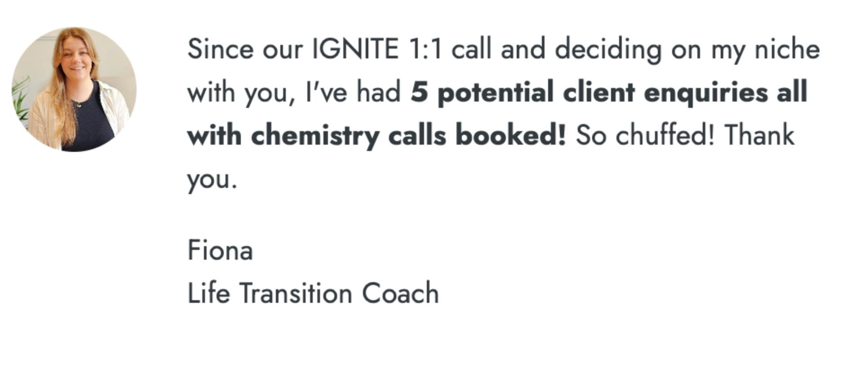The width and height of the screenshot is (868, 381).
Task: Click the word 'deciding' in the first line
Action: [x=608, y=50]
